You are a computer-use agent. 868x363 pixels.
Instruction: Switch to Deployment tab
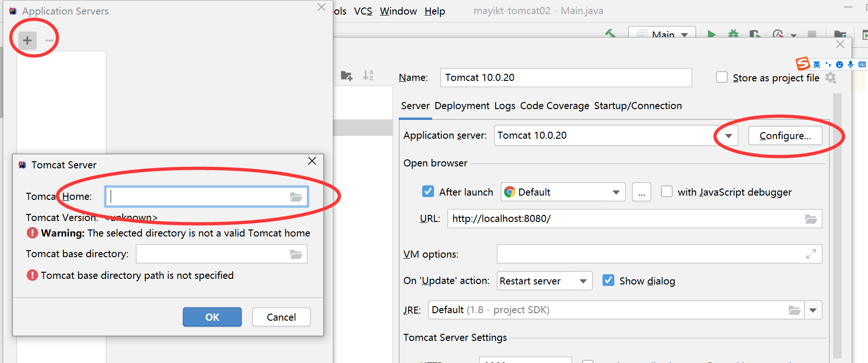462,106
